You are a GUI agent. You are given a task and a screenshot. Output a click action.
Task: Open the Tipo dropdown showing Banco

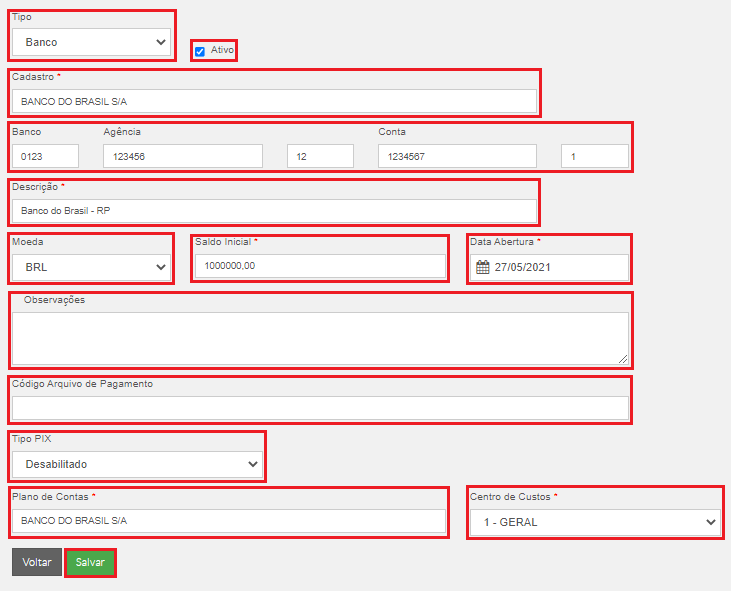91,42
